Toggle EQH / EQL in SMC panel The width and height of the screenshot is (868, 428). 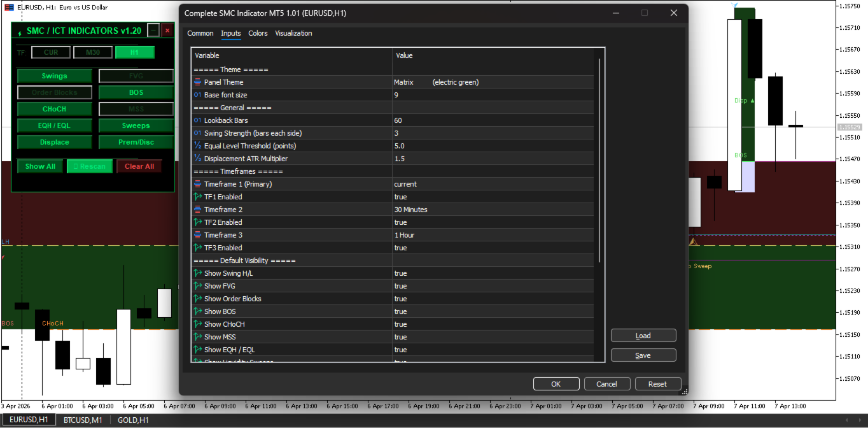pos(55,125)
